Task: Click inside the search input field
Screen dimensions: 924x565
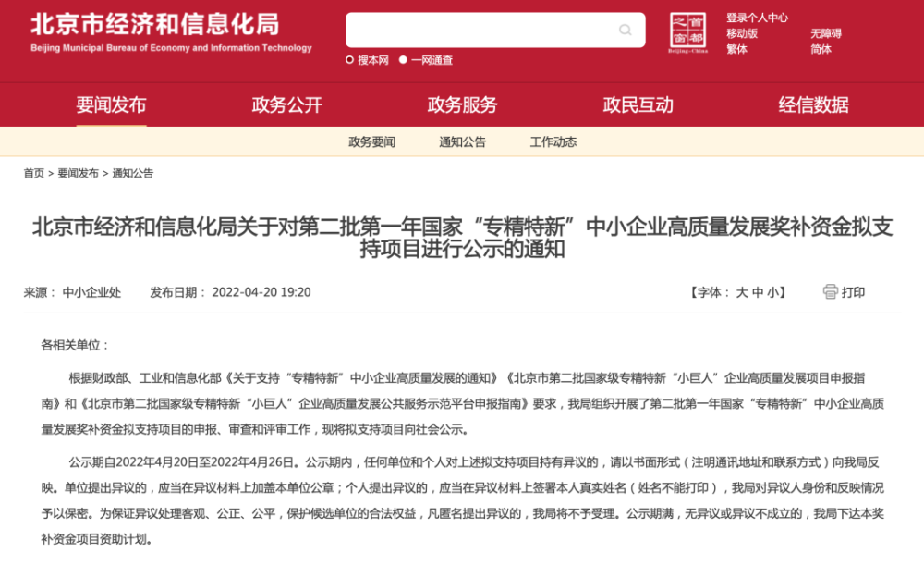Action: pyautogui.click(x=482, y=31)
